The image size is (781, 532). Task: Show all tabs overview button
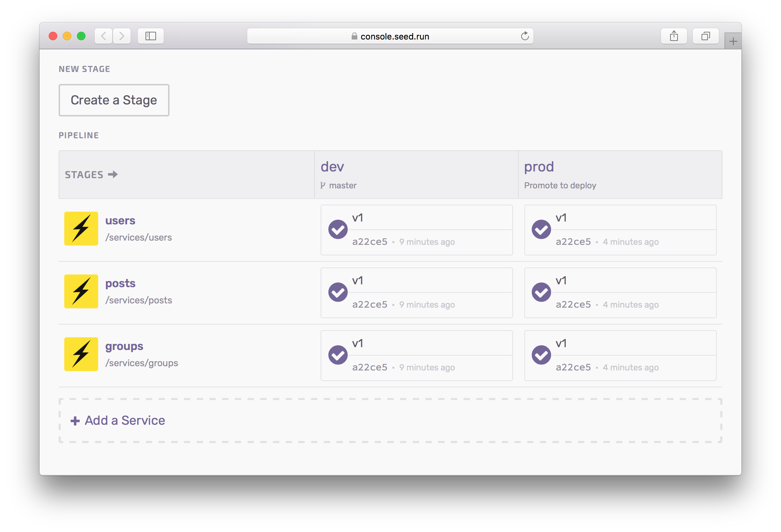[705, 36]
